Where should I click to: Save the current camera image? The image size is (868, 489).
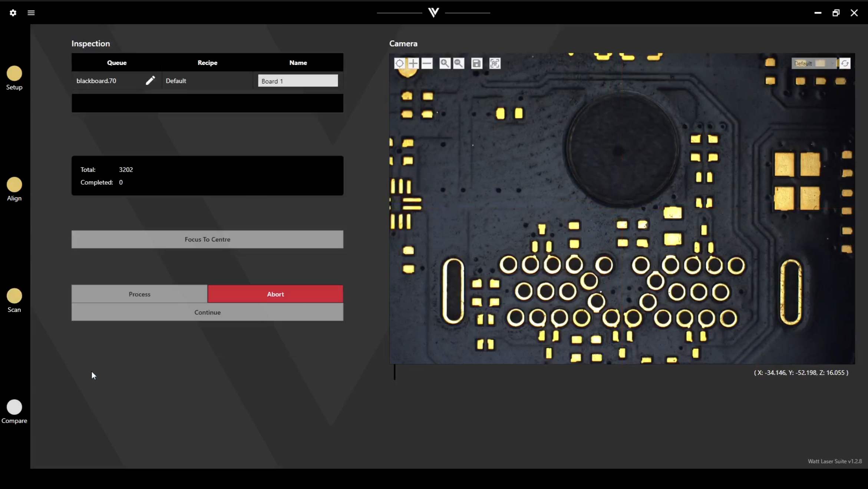coord(476,63)
